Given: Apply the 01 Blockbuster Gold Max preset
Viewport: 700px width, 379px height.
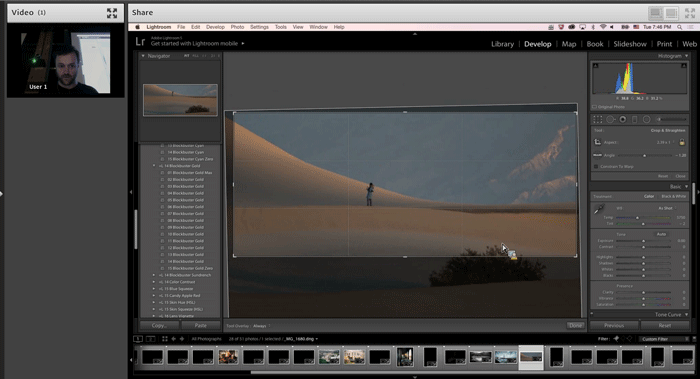Looking at the screenshot, I should 190,172.
